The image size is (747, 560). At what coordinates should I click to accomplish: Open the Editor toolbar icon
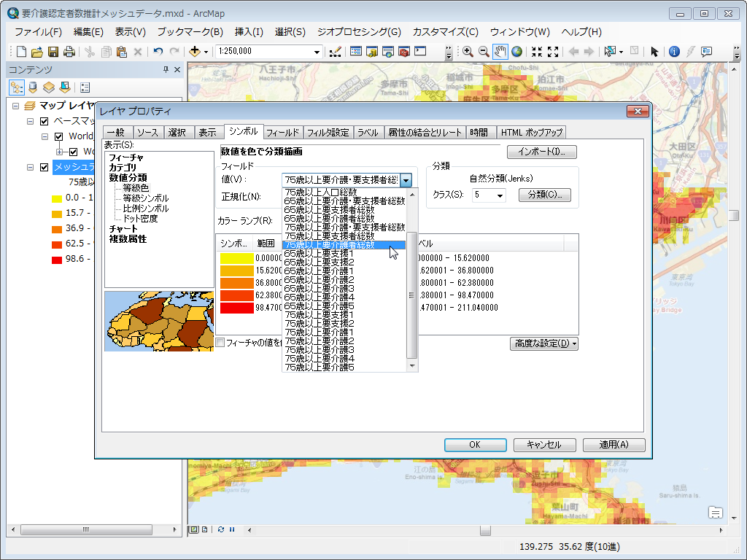[x=335, y=52]
